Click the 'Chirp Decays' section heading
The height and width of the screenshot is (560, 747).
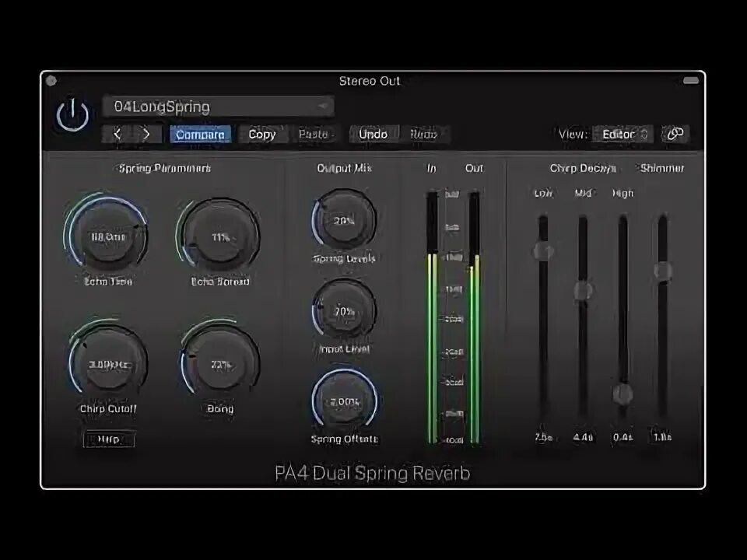(x=583, y=169)
